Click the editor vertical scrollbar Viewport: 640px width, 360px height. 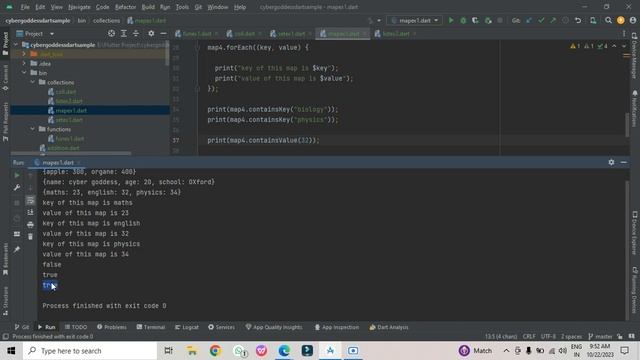[x=627, y=124]
